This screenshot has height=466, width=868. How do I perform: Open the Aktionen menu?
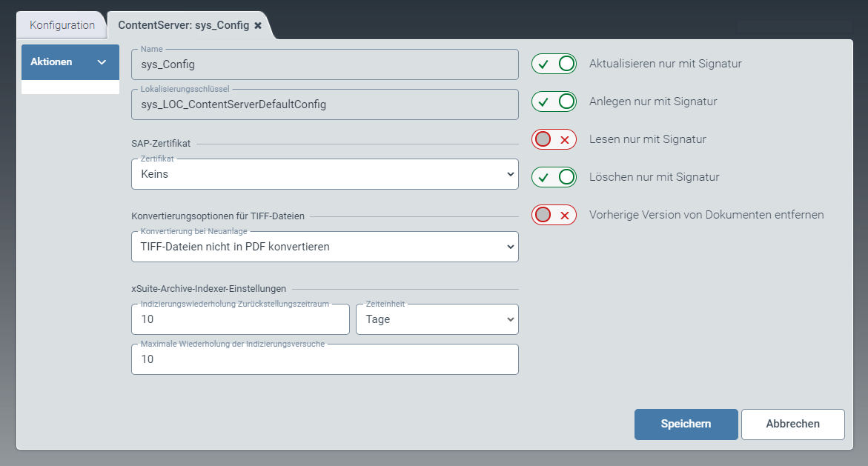[70, 61]
